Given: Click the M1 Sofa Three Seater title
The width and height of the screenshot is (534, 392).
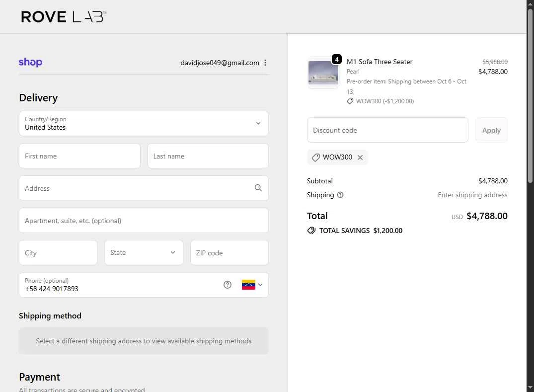Looking at the screenshot, I should point(380,62).
